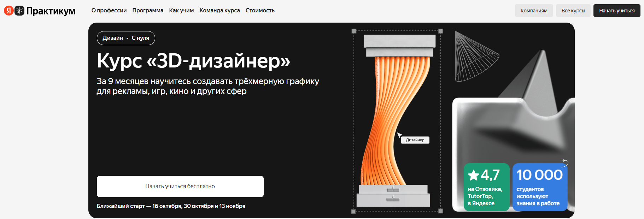Open the "О профессии" navigation item

109,11
